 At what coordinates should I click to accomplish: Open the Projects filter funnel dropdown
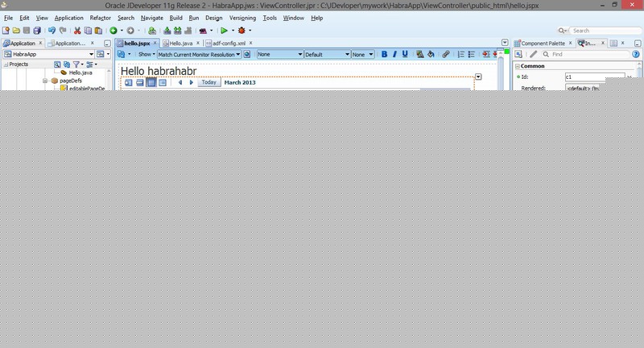tap(77, 64)
